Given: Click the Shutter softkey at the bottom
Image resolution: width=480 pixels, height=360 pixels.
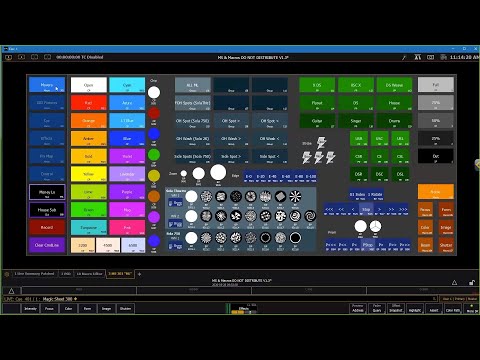Looking at the screenshot, I should coord(125,309).
